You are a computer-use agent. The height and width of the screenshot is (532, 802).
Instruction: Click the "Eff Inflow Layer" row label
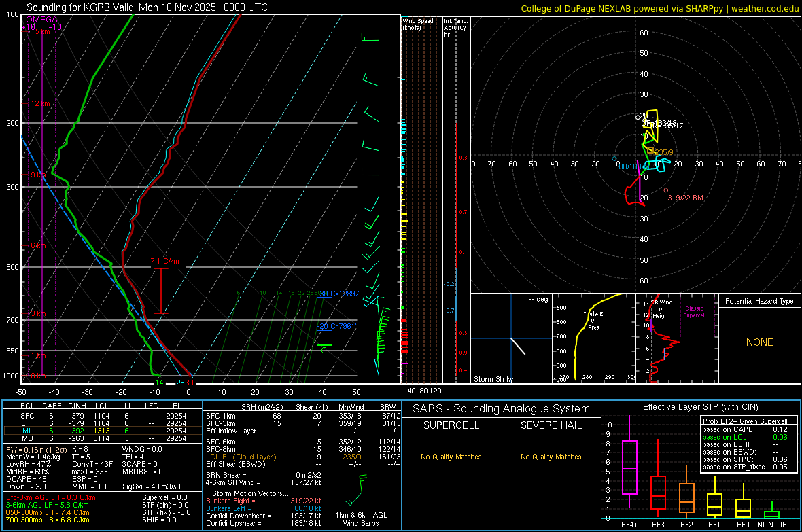(231, 431)
